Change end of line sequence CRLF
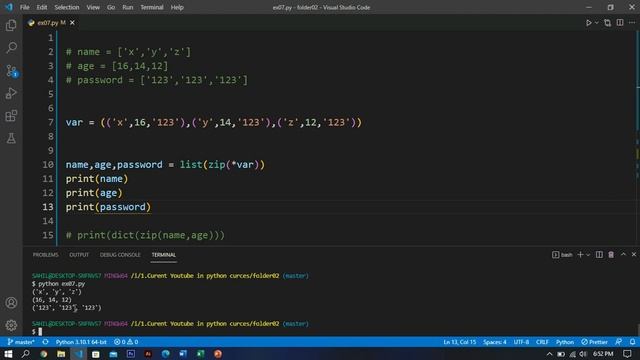640x360 pixels. point(542,342)
